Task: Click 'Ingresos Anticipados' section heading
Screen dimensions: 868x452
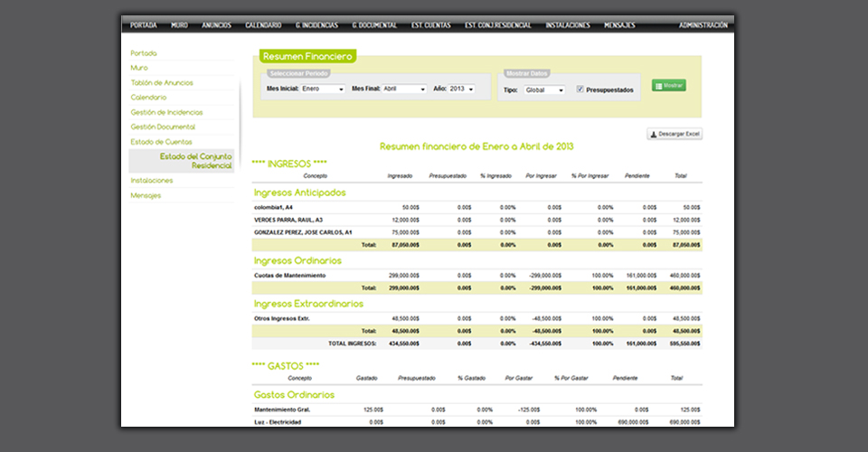Action: point(299,193)
